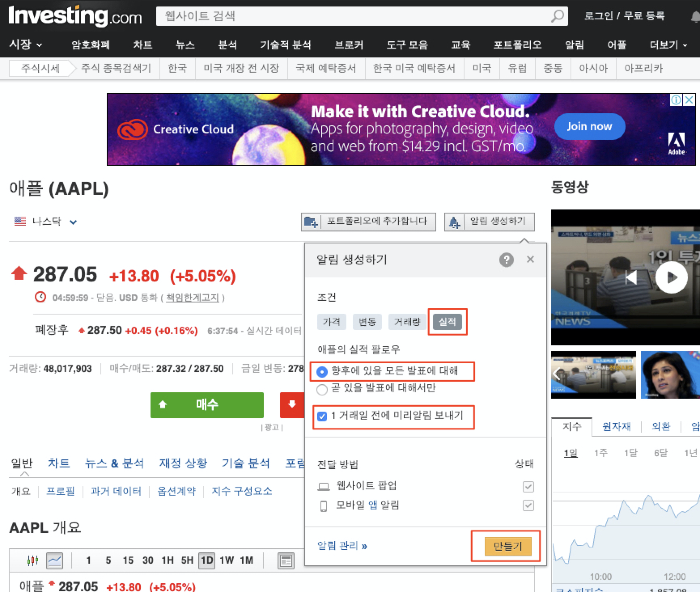Open the 알림 관리 link
This screenshot has height=592, width=700.
pyautogui.click(x=342, y=546)
